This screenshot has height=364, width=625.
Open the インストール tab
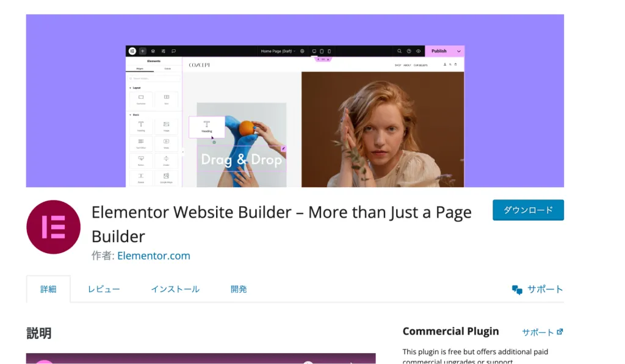[175, 289]
